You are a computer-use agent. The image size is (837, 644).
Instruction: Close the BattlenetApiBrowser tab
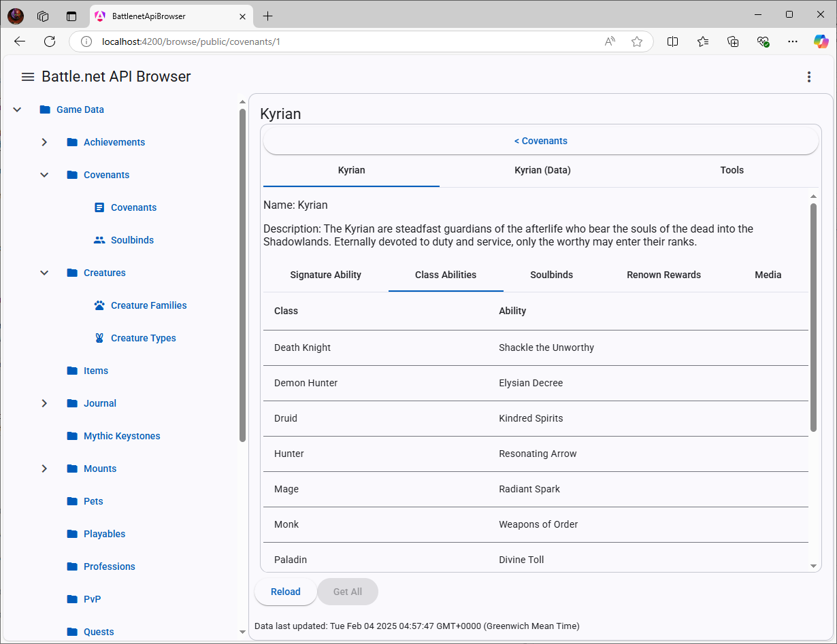[x=242, y=16]
